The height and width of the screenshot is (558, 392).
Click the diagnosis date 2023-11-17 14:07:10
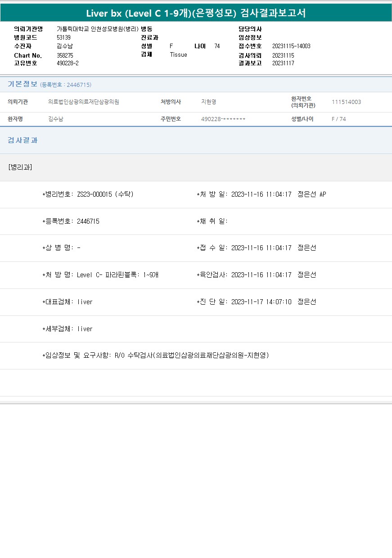click(x=261, y=302)
